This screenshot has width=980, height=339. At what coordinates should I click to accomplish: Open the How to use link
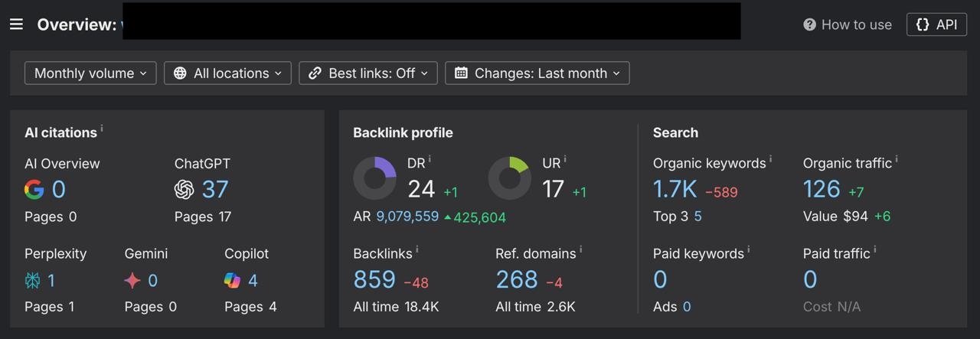pos(848,24)
